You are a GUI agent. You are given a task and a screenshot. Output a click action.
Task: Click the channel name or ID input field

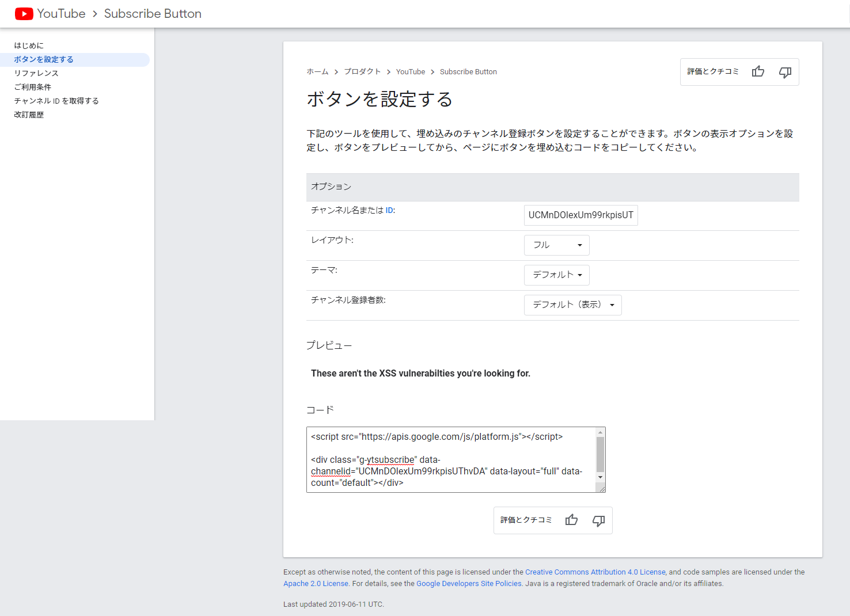pos(580,215)
